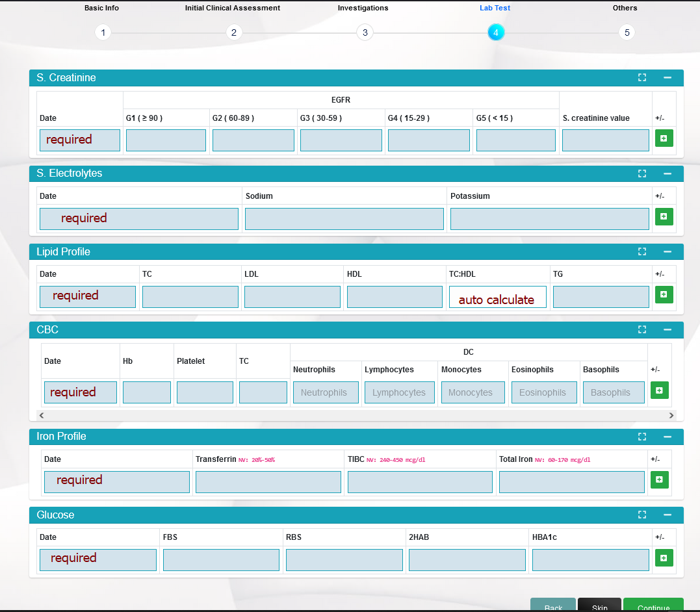
Task: Add a new row in S. Creatinine
Action: [x=664, y=138]
